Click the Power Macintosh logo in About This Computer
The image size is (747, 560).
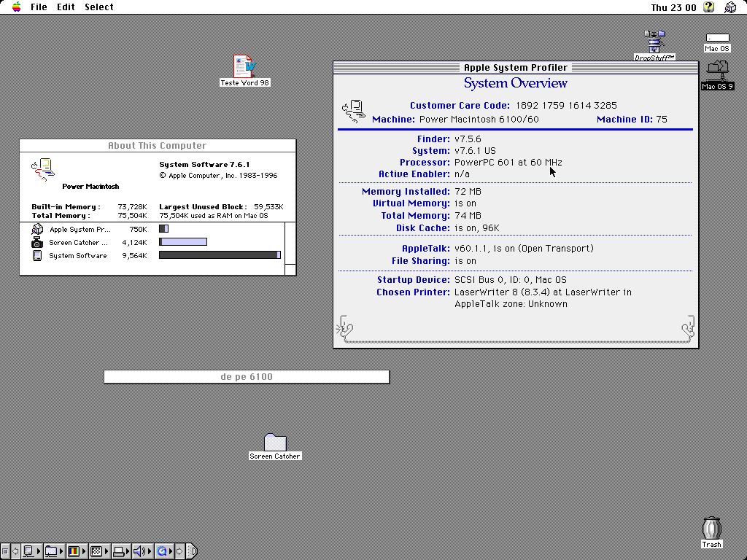point(43,170)
